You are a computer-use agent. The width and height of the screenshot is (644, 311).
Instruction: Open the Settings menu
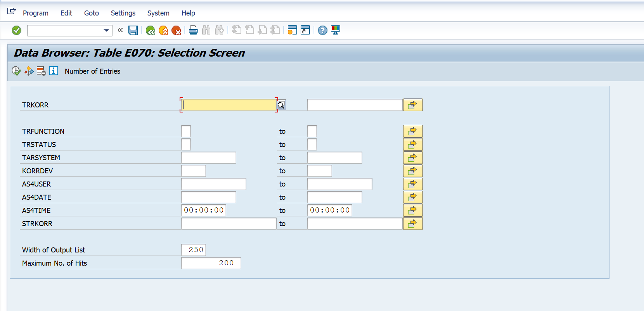pos(123,13)
